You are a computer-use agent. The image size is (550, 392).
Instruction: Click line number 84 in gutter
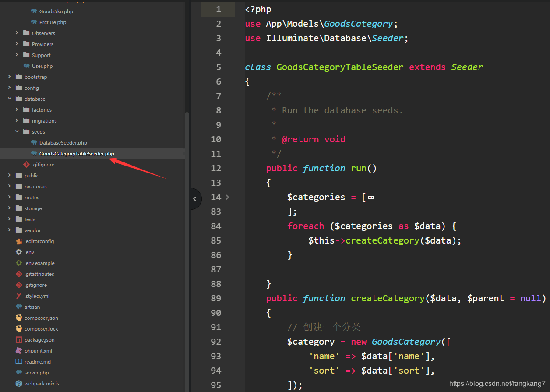(x=216, y=226)
